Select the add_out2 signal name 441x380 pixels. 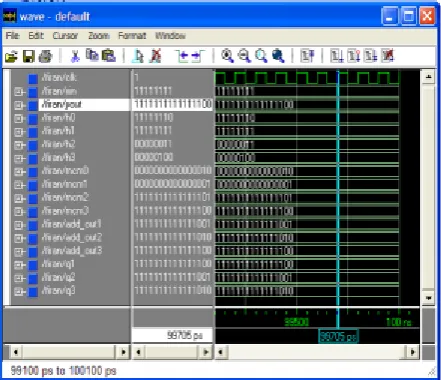[72, 237]
